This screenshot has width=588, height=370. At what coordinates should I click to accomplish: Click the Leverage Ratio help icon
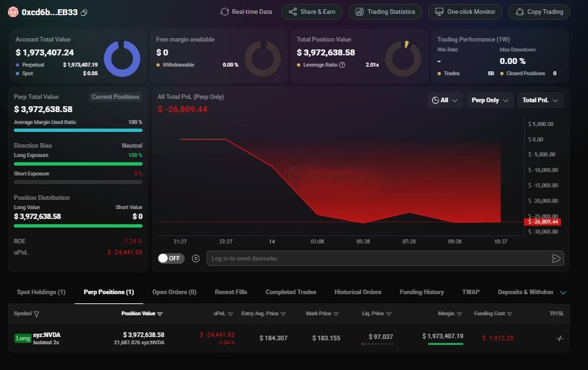342,65
